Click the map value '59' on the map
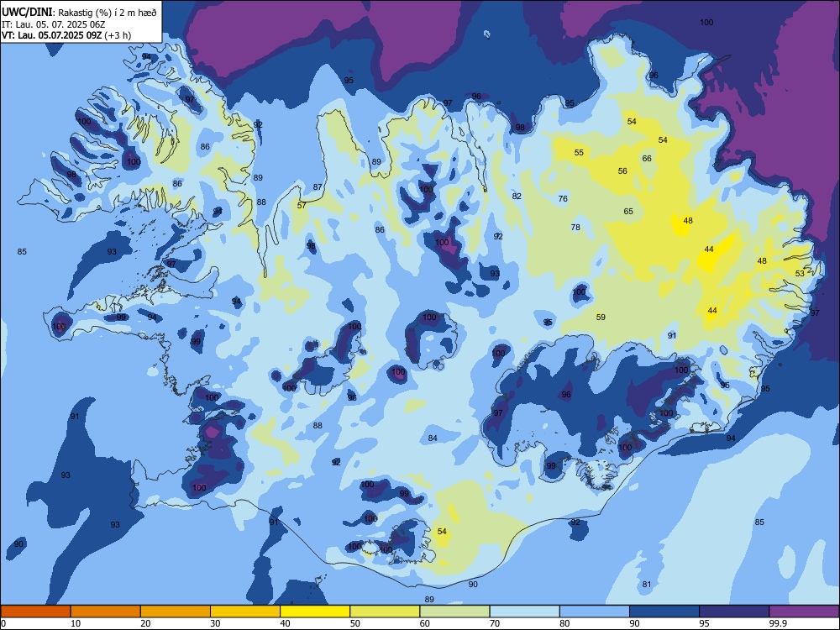 (601, 318)
